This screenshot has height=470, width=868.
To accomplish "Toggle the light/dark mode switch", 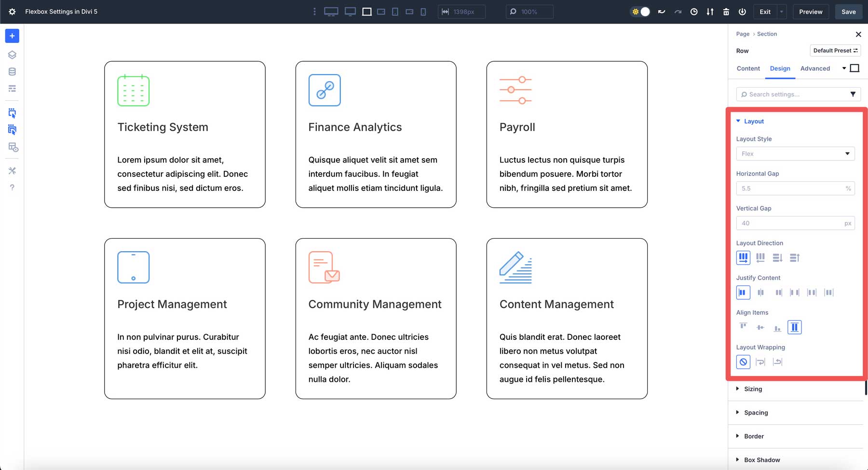I will [640, 12].
